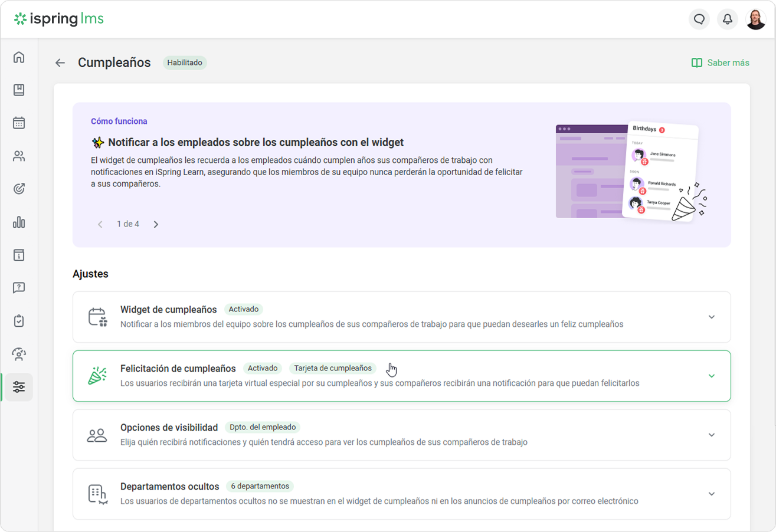Click the notifications bell icon

point(728,19)
